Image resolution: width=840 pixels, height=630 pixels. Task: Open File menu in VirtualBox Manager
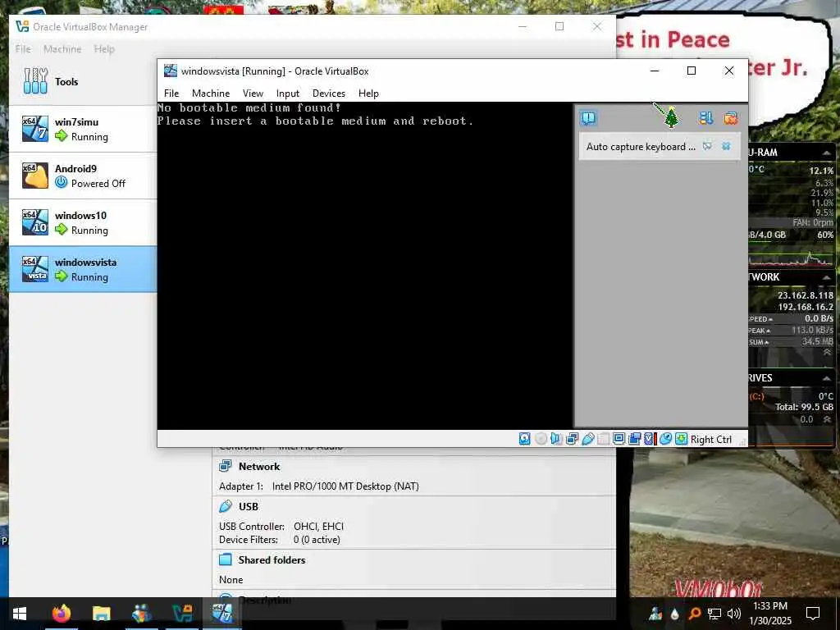pos(23,48)
